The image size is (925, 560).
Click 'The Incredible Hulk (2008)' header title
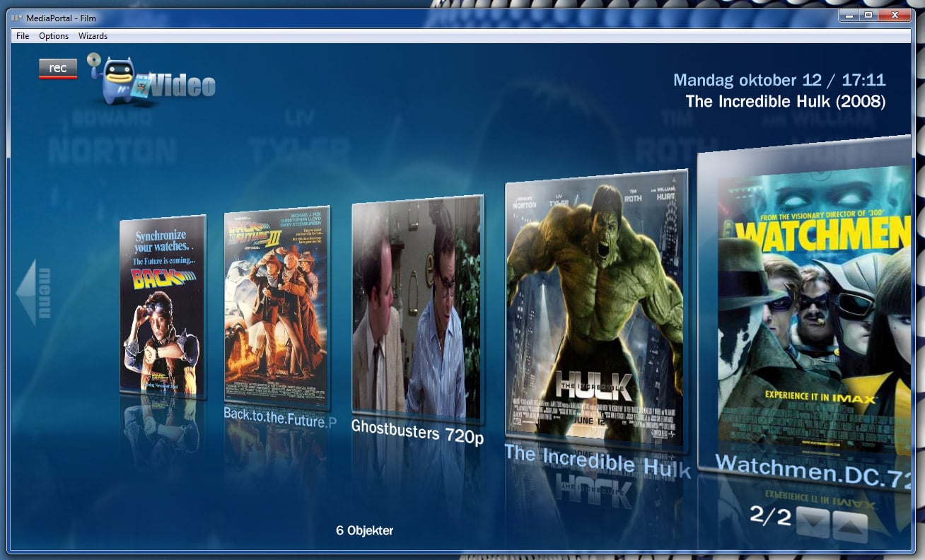786,101
